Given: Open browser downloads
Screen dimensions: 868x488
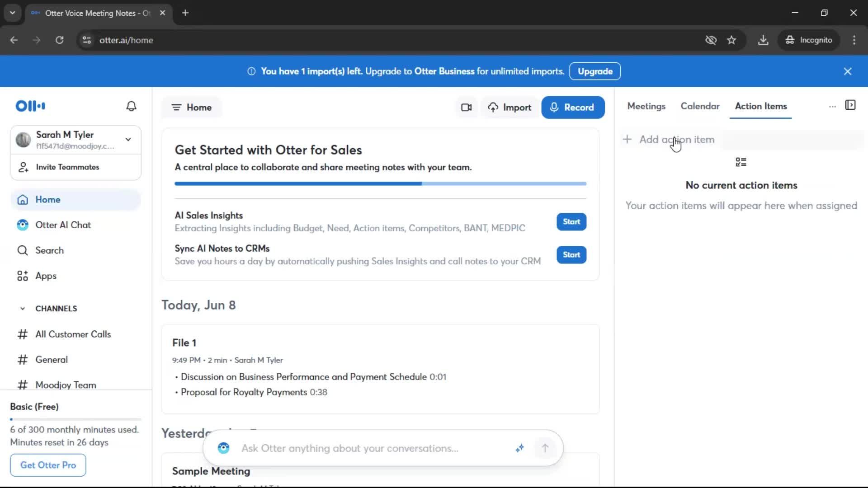Looking at the screenshot, I should click(x=763, y=40).
